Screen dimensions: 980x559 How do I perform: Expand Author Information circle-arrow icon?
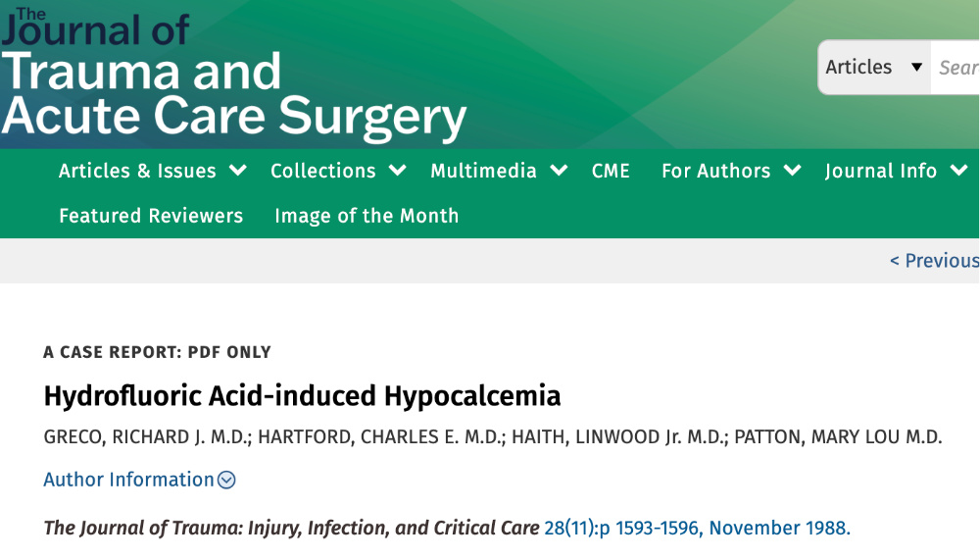tap(226, 480)
